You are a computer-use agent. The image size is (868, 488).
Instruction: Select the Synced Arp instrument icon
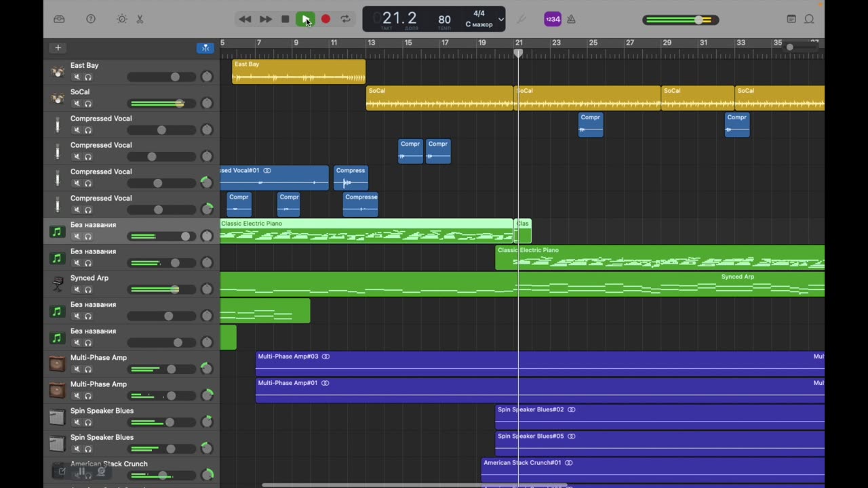58,284
